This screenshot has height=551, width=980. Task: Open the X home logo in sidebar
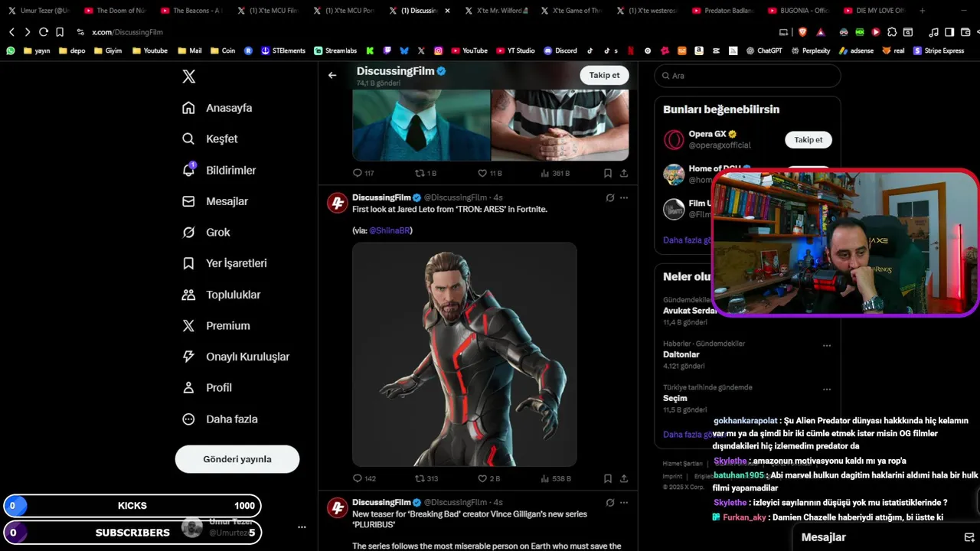(x=188, y=77)
